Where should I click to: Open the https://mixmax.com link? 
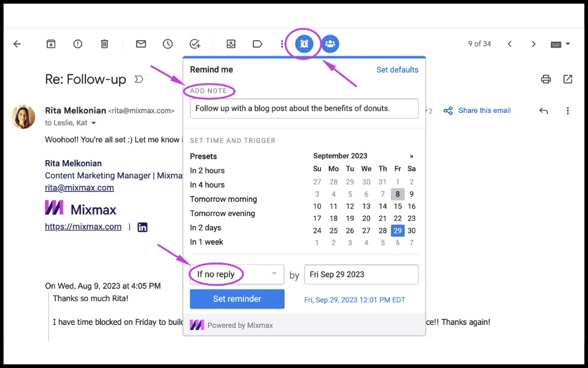pyautogui.click(x=83, y=227)
